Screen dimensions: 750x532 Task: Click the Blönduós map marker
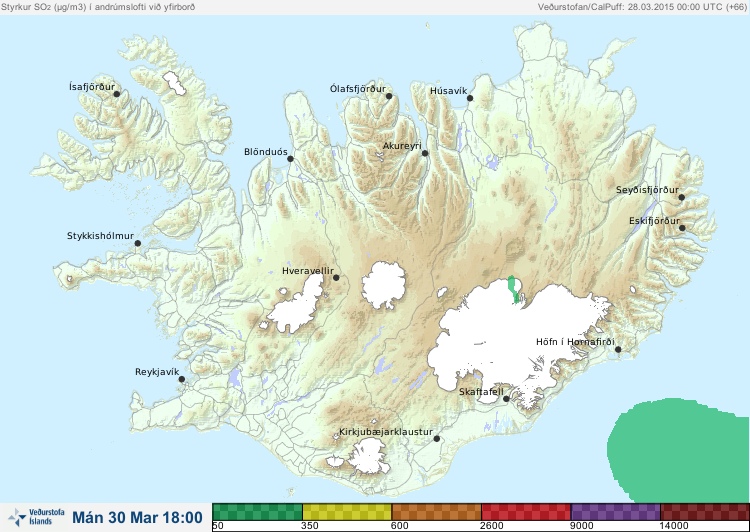pos(290,159)
